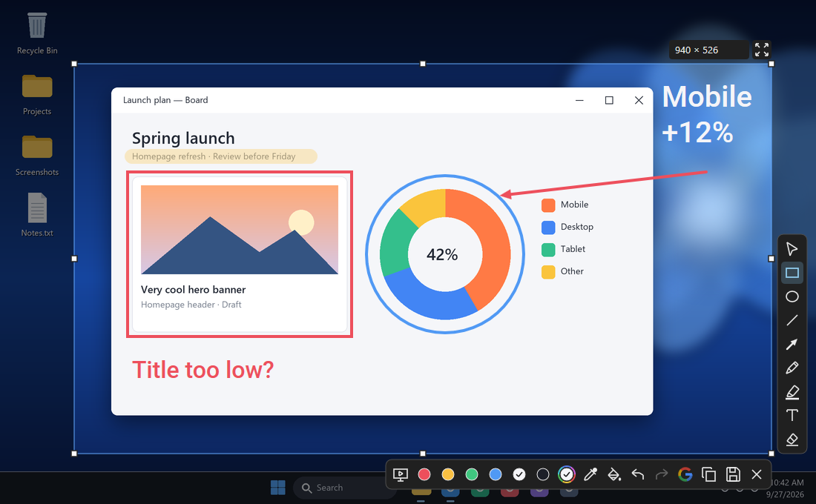Select the cursor pointer tool
Screen dimensions: 816x504
[792, 249]
